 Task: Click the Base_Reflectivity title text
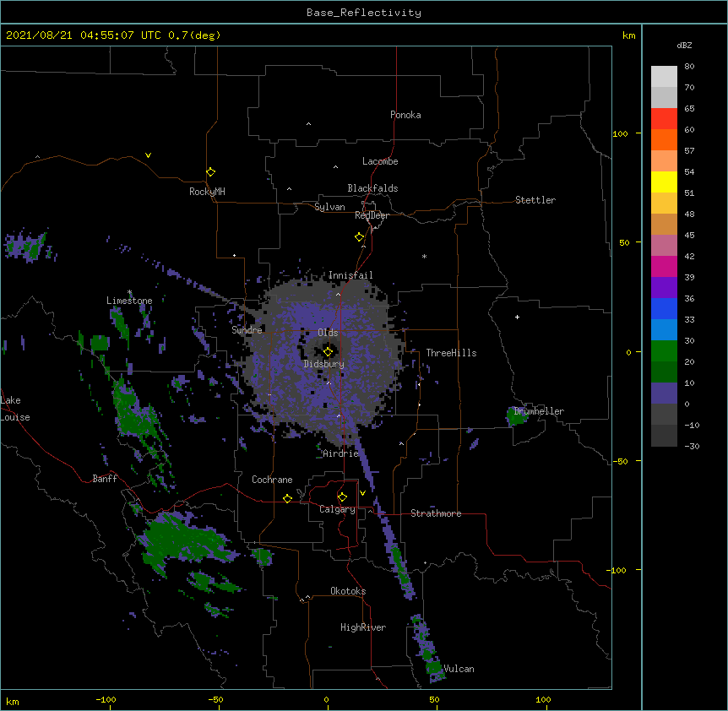point(363,13)
